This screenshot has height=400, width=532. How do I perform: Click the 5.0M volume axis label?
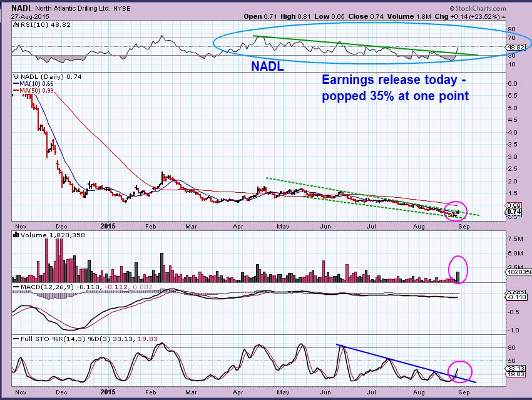[x=515, y=253]
